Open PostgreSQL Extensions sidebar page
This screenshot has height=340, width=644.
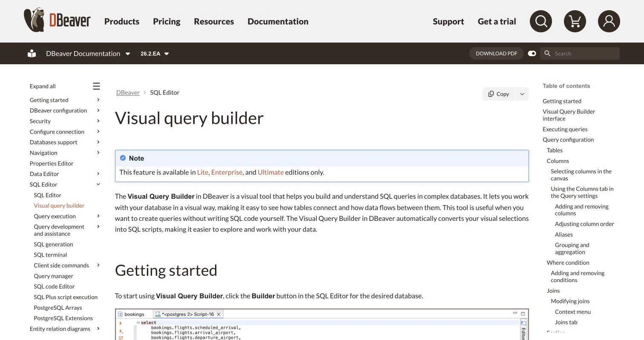click(63, 318)
